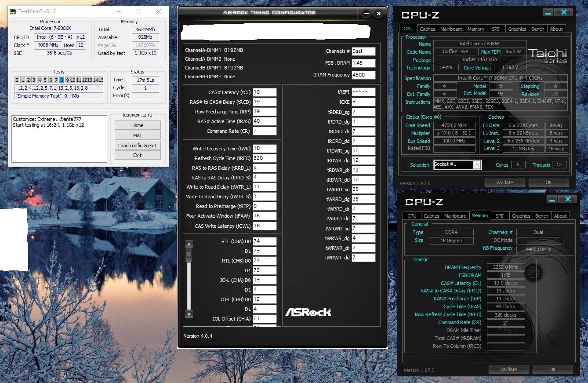
Task: Click the ASRock scrollbar down arrow
Action: coord(189,314)
